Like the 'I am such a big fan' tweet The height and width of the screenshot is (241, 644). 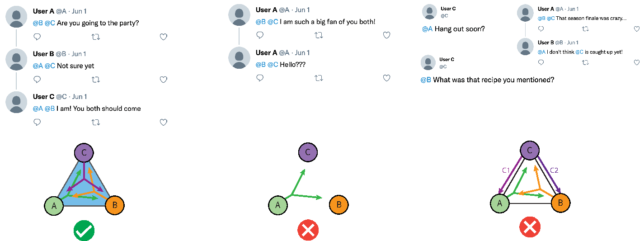click(386, 35)
